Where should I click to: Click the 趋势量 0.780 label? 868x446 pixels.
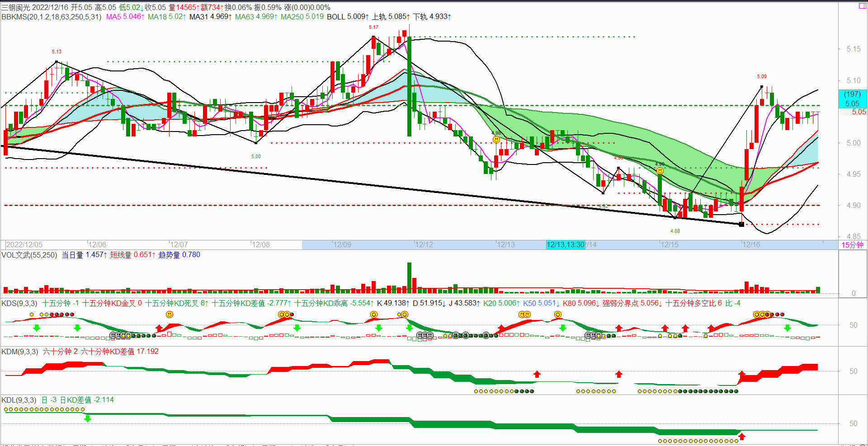pos(179,255)
